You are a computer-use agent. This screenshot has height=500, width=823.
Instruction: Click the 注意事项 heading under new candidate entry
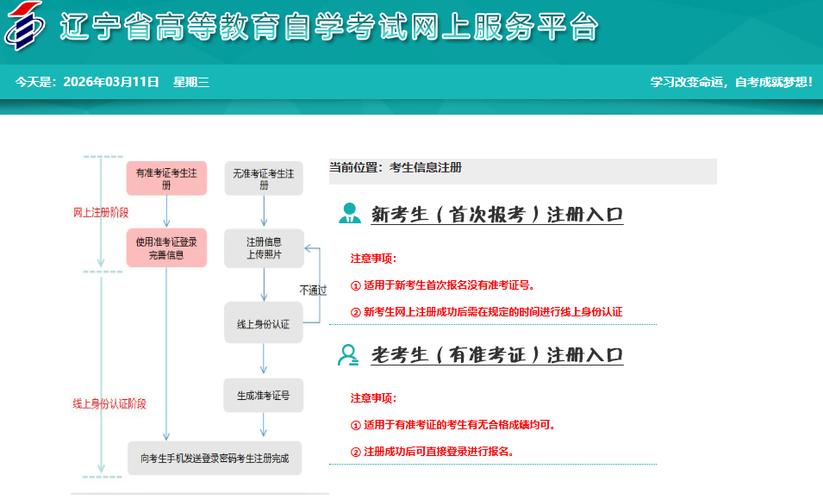373,259
